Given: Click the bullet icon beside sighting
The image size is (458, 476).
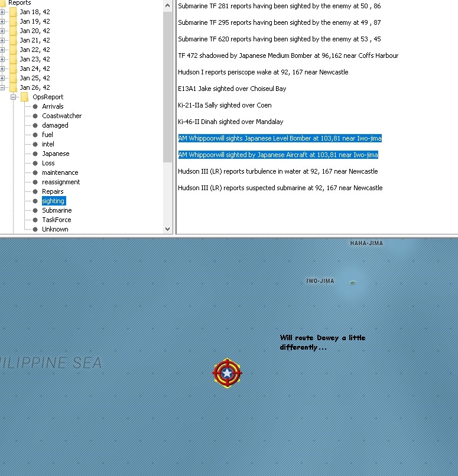Looking at the screenshot, I should (35, 201).
